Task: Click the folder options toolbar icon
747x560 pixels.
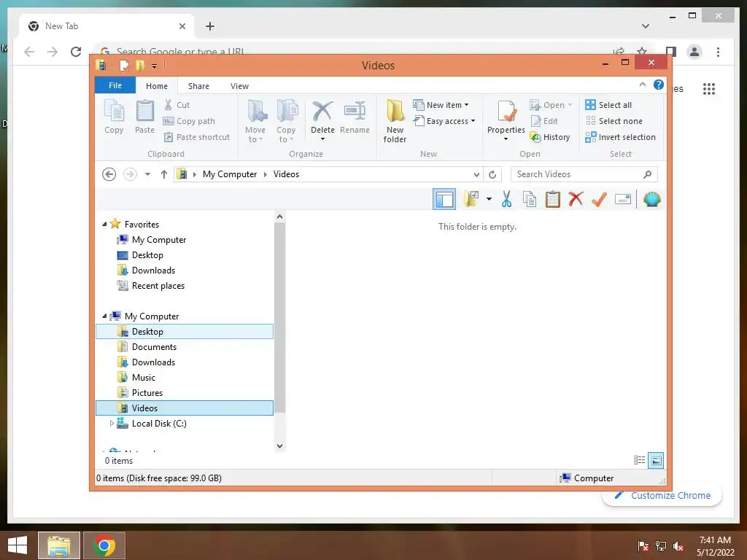Action: point(472,199)
